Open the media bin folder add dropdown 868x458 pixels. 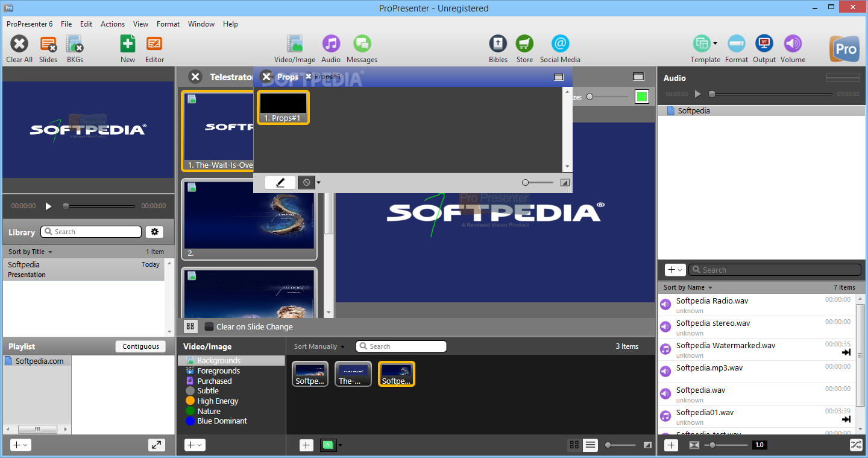(x=195, y=445)
